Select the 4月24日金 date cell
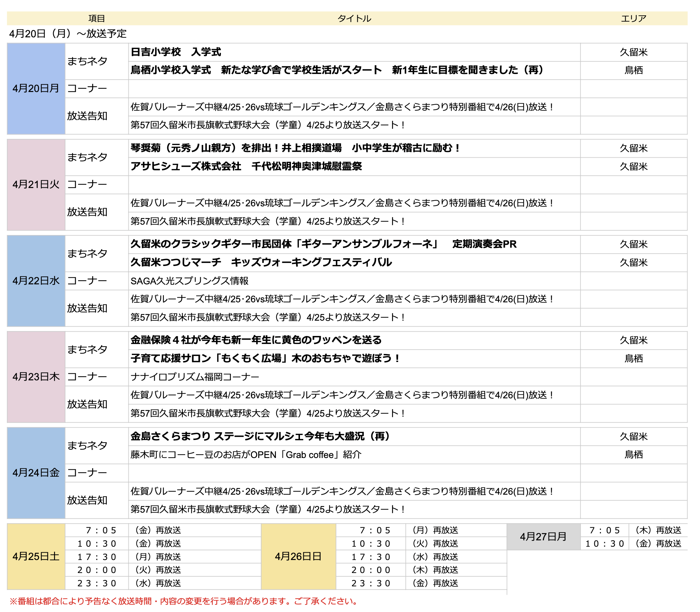The image size is (700, 612). (36, 473)
